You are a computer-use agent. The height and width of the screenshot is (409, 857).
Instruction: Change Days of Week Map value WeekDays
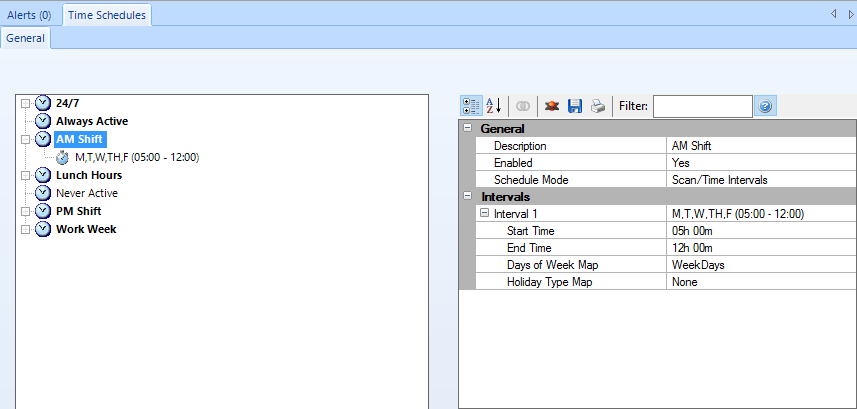click(x=761, y=265)
